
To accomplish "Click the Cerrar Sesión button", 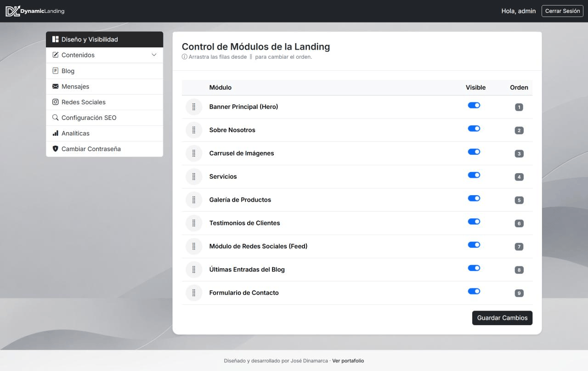I will [x=562, y=11].
